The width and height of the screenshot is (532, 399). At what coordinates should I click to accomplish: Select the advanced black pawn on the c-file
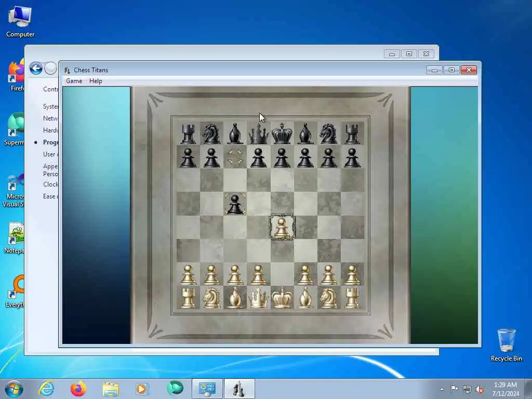[x=235, y=204]
